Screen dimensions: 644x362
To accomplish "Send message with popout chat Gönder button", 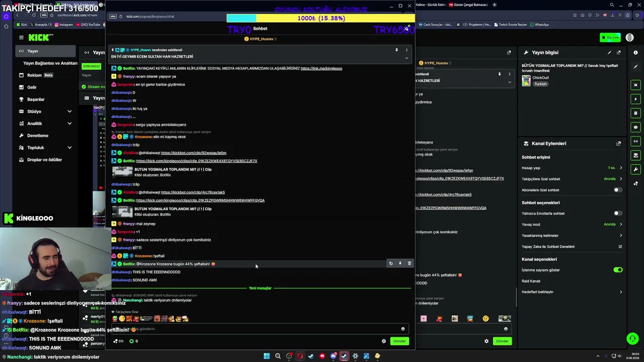I will pyautogui.click(x=399, y=341).
